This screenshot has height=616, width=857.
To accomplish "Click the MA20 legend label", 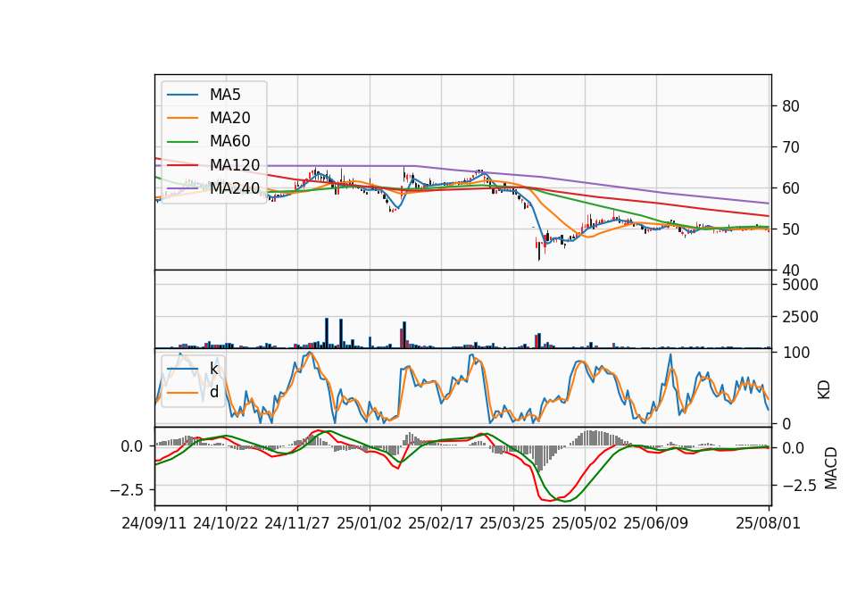I will tap(230, 118).
